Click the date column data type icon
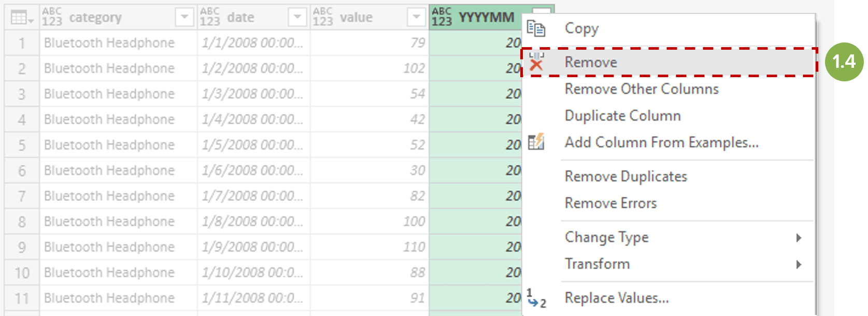The height and width of the screenshot is (316, 868). pyautogui.click(x=209, y=17)
